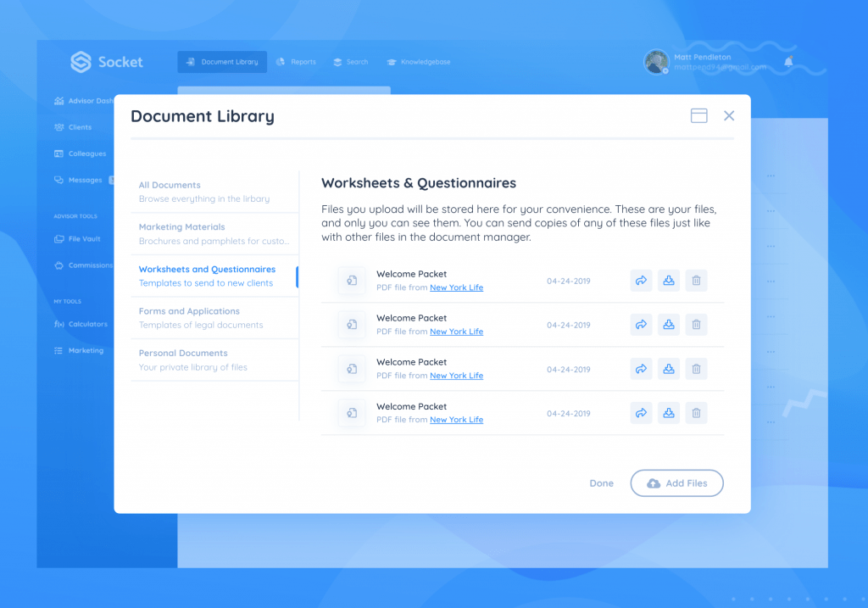Image resolution: width=868 pixels, height=608 pixels.
Task: Click the Matt Pendleton user name
Action: tap(703, 57)
